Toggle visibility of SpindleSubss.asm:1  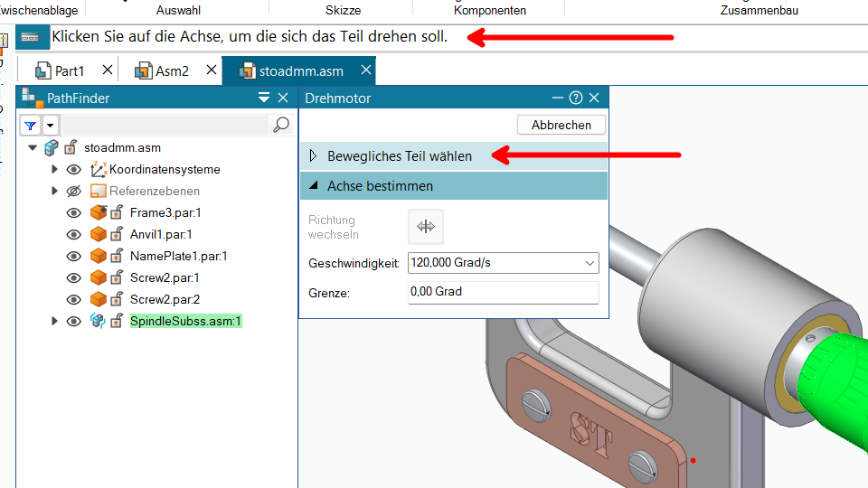click(73, 321)
